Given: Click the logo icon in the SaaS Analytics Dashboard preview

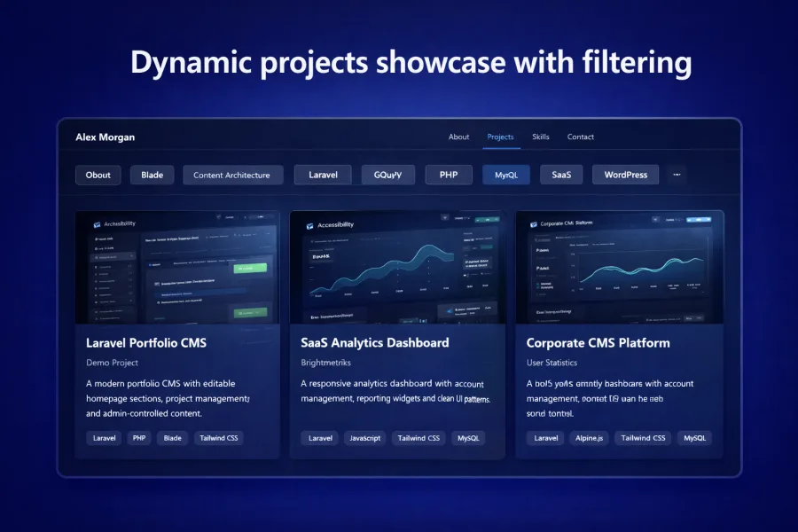Looking at the screenshot, I should coord(309,225).
